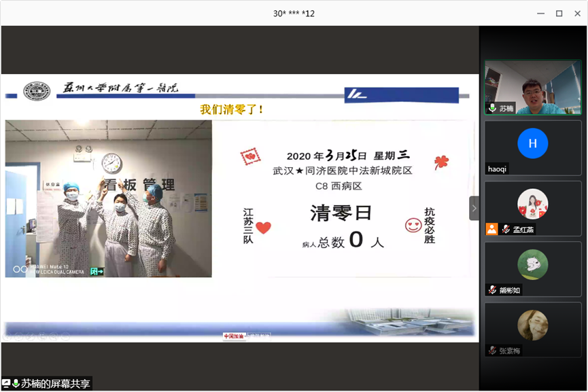Click the haoqi name label
The height and width of the screenshot is (392, 588).
[498, 169]
